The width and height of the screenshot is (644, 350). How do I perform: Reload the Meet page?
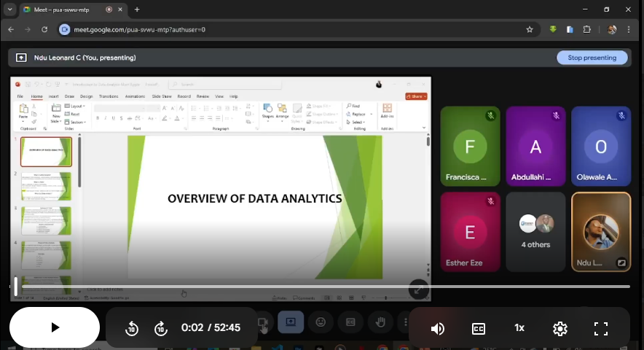44,29
